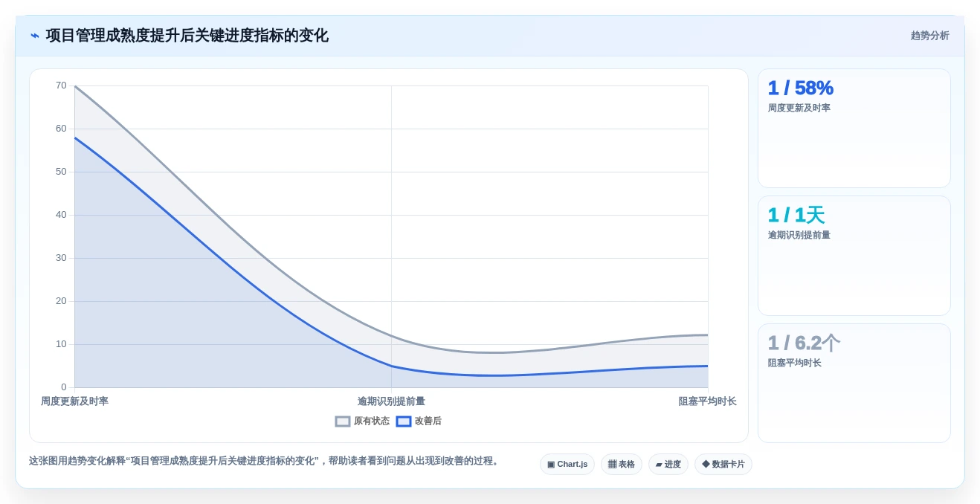Viewport: 980px width, 504px height.
Task: Click the y-axis value 10
Action: (x=61, y=344)
